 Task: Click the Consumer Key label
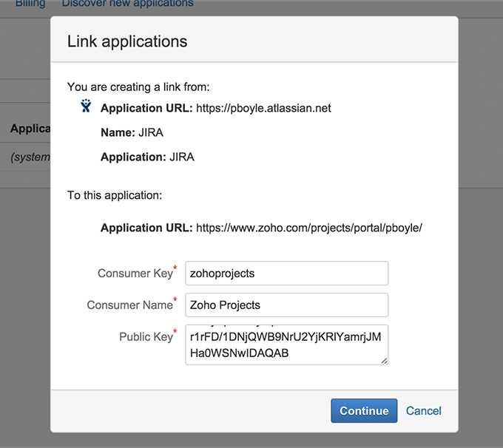(135, 274)
